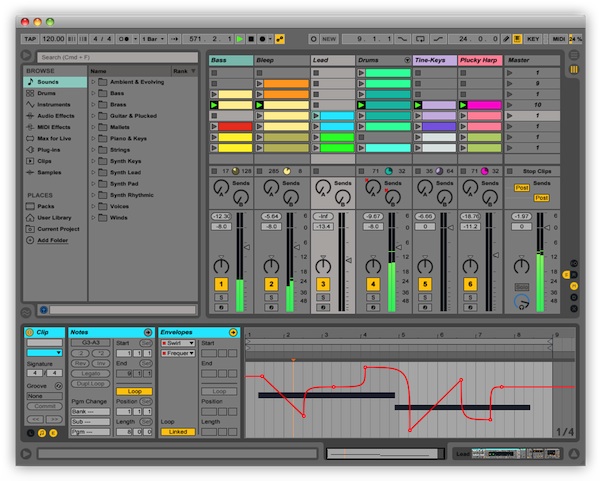Viewport: 600px width, 481px height.
Task: Toggle track 1 activator button
Action: point(221,284)
